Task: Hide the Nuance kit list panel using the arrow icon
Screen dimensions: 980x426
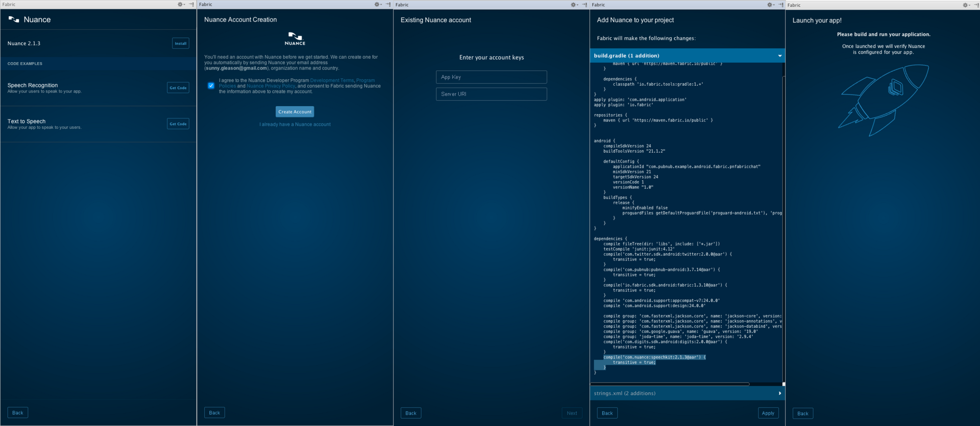Action: 192,4
